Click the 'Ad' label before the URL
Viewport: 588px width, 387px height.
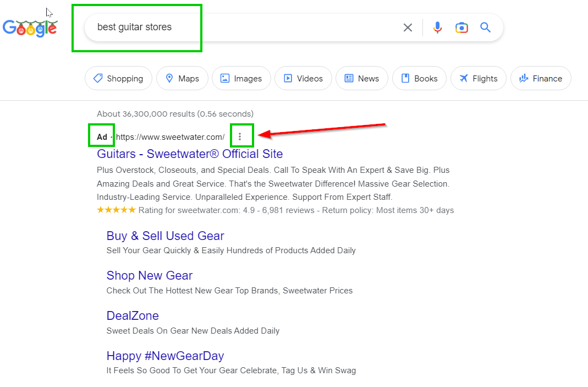pos(102,137)
